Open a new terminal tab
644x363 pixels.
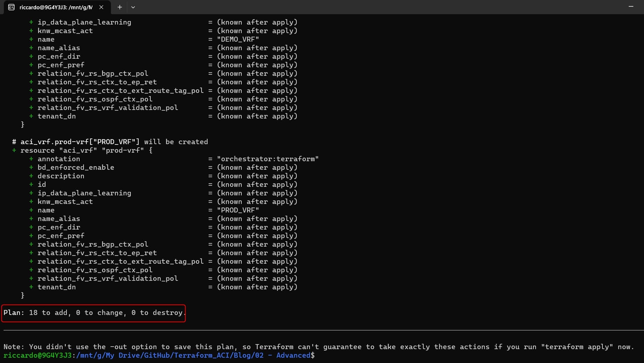point(120,7)
